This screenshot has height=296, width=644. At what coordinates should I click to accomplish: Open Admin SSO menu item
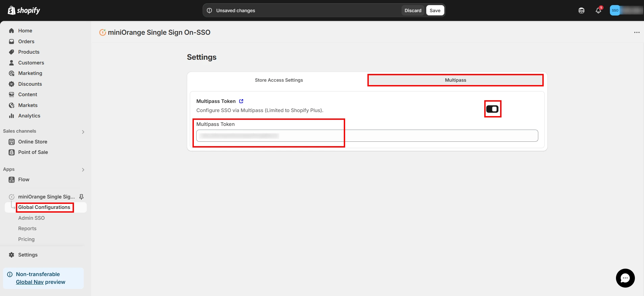pyautogui.click(x=31, y=218)
